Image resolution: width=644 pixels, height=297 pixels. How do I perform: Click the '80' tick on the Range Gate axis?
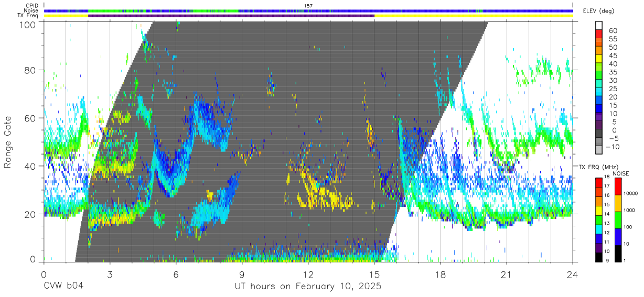click(31, 70)
